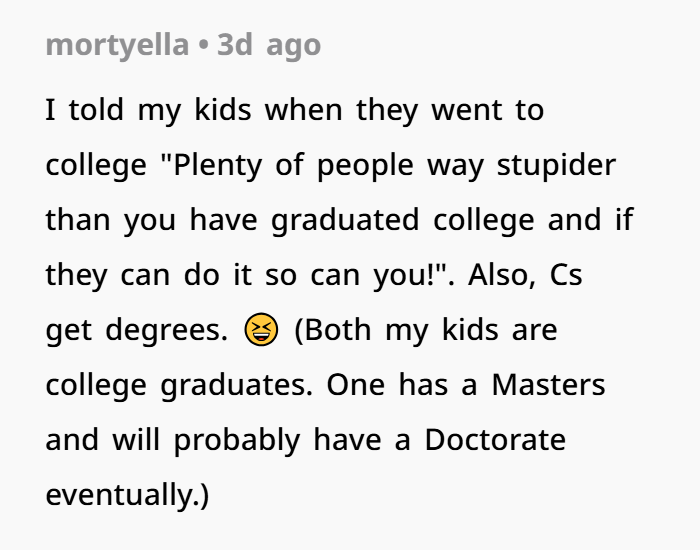The image size is (700, 550).
Task: Click the word 'degrees.' beside the emoji
Action: [167, 330]
